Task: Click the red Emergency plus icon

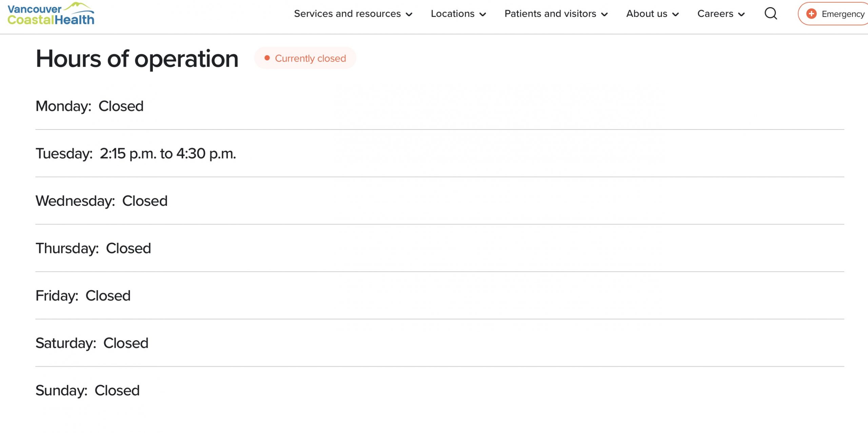Action: [x=811, y=14]
